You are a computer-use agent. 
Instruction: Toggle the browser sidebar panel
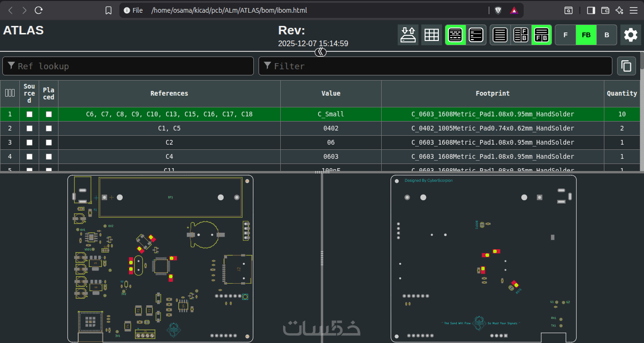pos(591,10)
